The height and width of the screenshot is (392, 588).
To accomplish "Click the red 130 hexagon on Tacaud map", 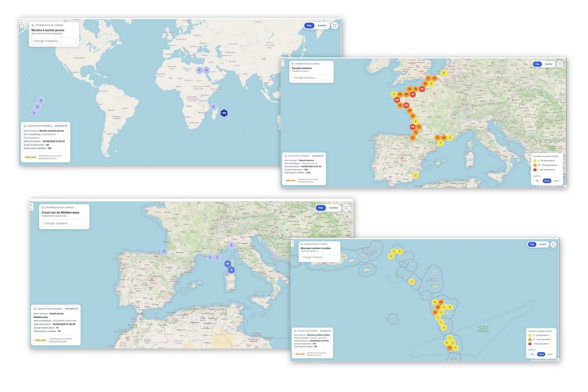I will [x=406, y=105].
